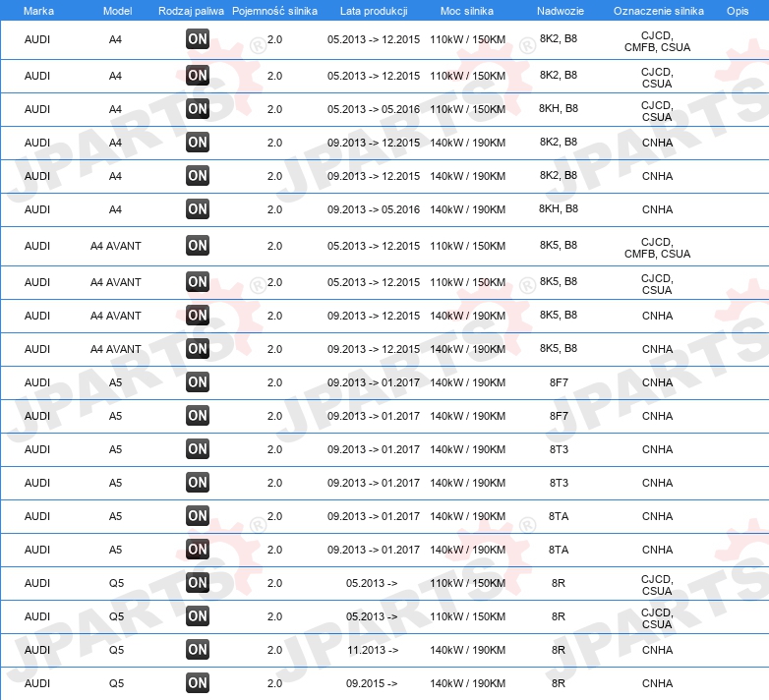This screenshot has height=700, width=769.
Task: Click '8R' body code in Q5 11.2013 row
Action: point(559,650)
